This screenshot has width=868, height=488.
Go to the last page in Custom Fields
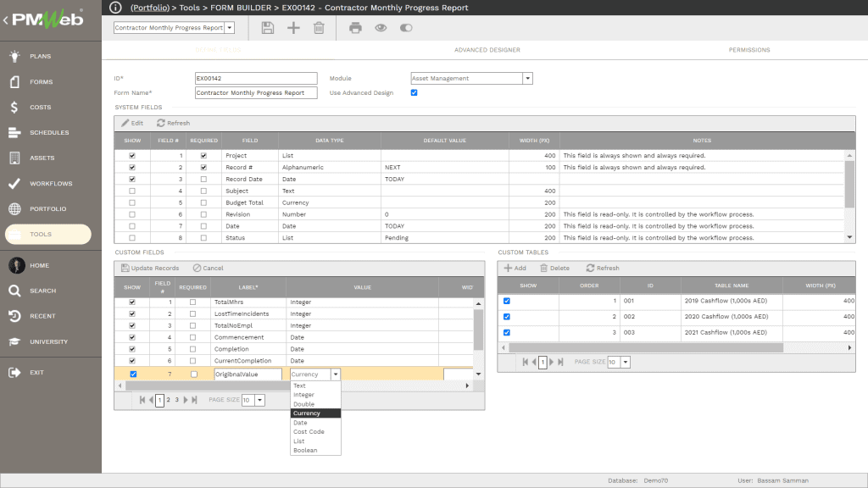tap(194, 400)
